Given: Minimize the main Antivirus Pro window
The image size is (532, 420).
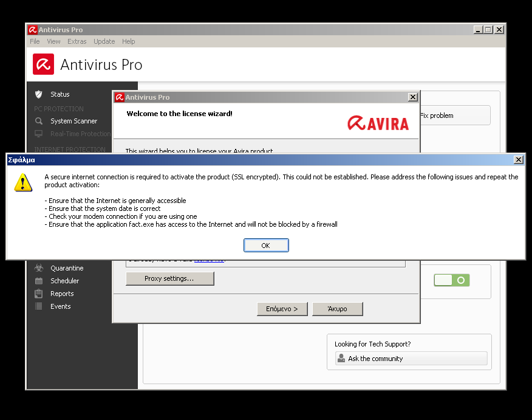Looking at the screenshot, I should [x=478, y=30].
